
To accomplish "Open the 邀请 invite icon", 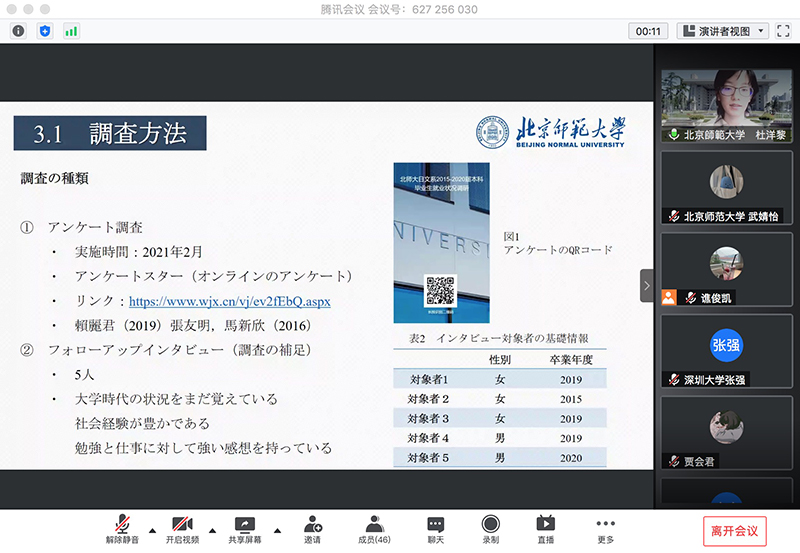I will tap(313, 529).
